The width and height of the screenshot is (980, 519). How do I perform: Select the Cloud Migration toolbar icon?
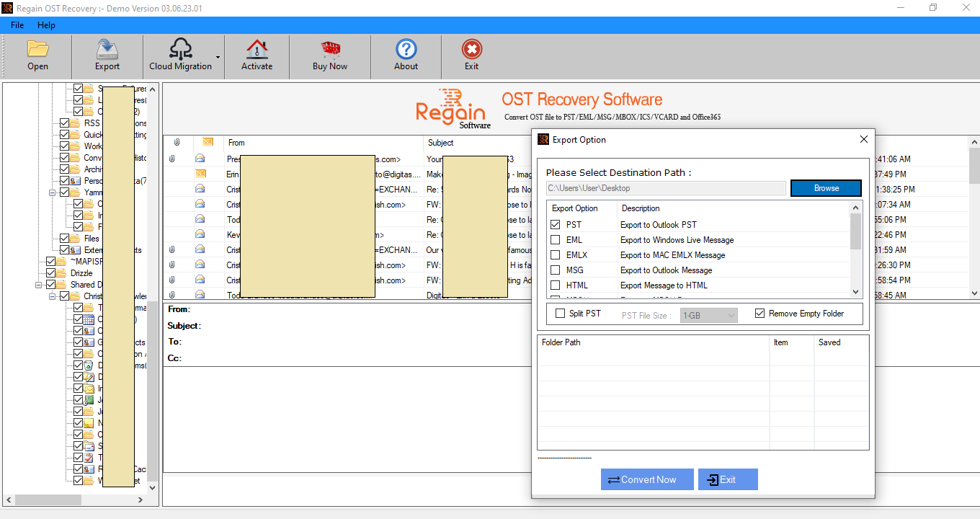(181, 54)
